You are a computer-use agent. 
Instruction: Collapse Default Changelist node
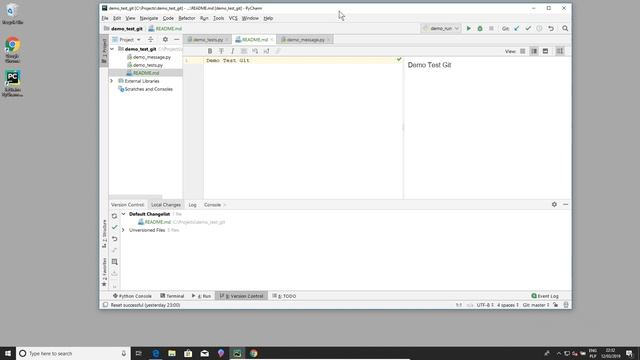[x=124, y=214]
